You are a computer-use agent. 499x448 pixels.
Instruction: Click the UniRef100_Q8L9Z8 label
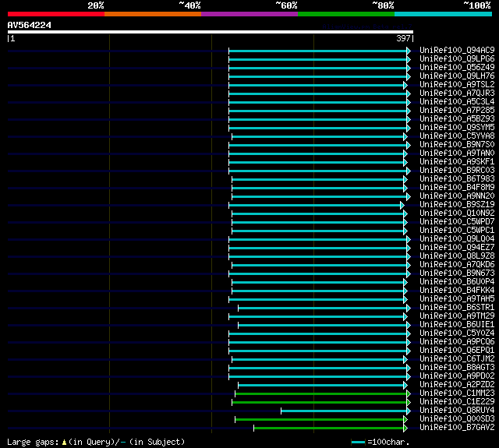coord(457,256)
